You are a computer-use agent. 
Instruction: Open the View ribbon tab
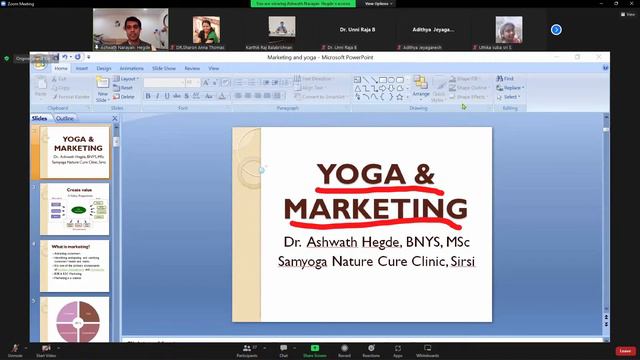[x=213, y=68]
